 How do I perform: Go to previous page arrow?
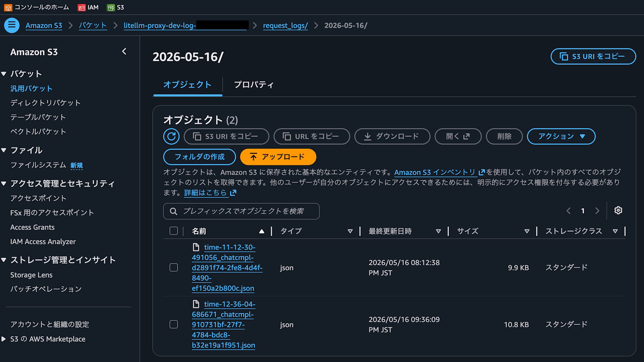(569, 211)
